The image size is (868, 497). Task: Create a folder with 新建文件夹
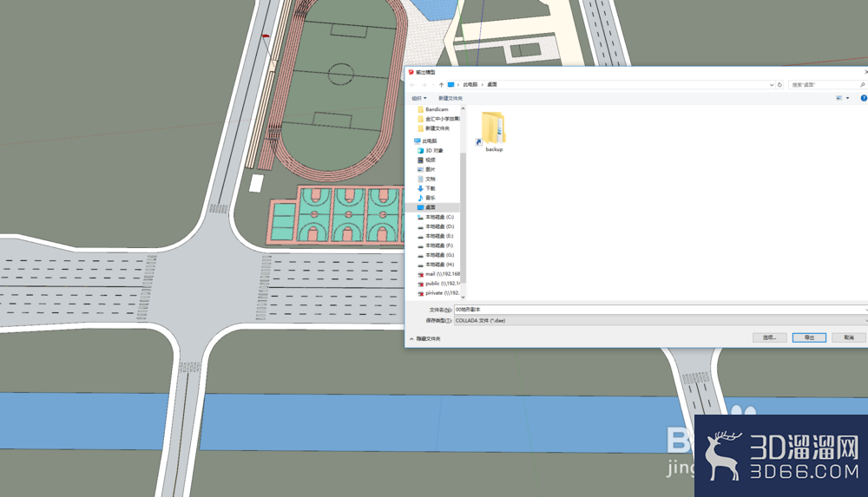point(450,98)
